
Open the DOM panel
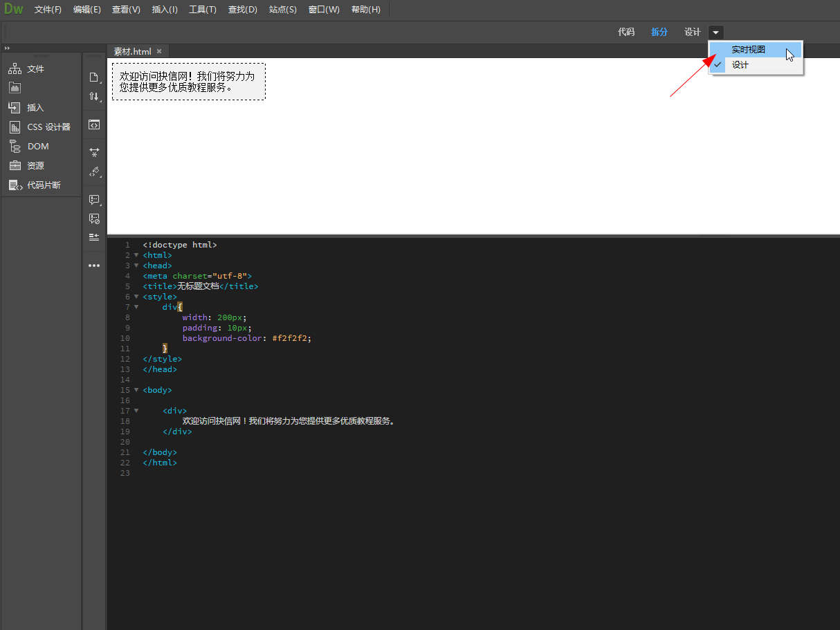pos(29,147)
